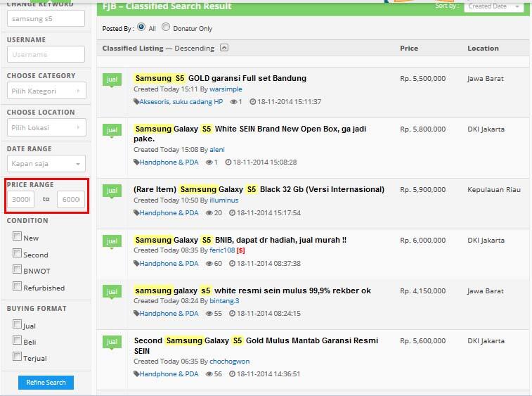Click the 'jual' badge beside the Rare Item listing
This screenshot has width=532, height=396.
[112, 190]
